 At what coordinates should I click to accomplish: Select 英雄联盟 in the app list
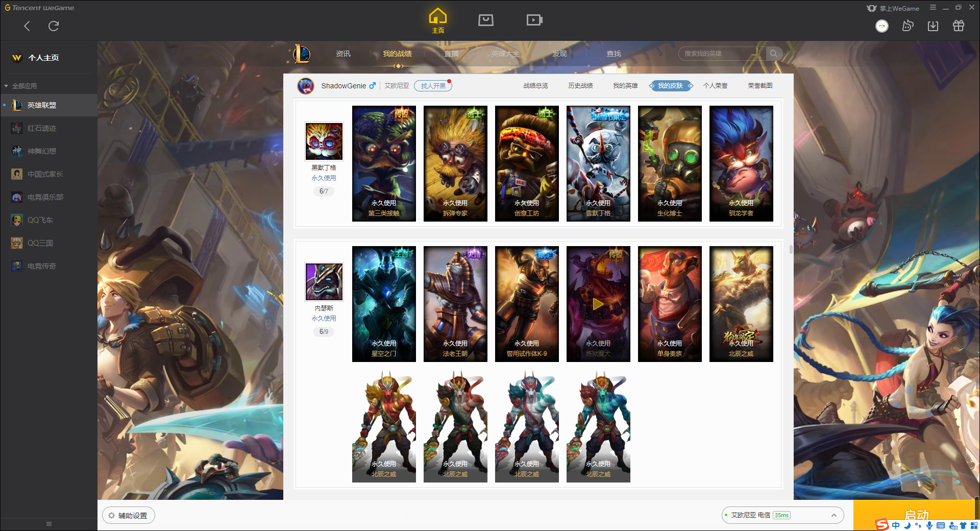(48, 105)
